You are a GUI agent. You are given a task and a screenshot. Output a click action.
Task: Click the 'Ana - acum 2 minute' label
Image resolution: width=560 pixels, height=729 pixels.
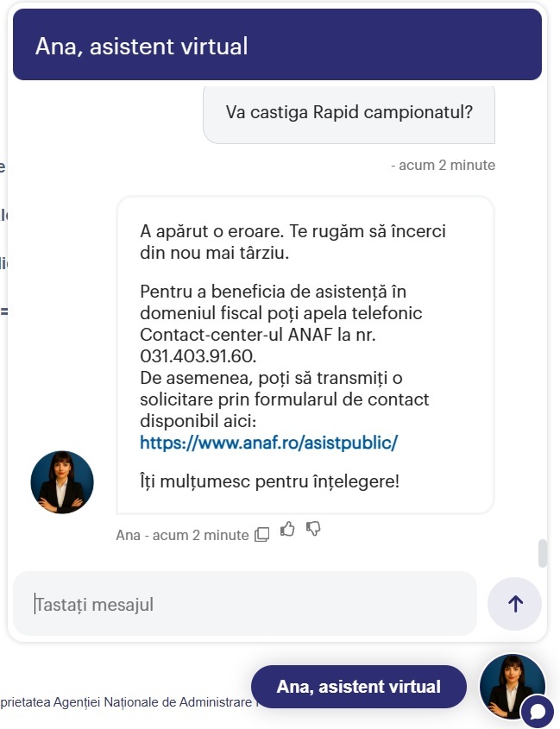pos(182,535)
